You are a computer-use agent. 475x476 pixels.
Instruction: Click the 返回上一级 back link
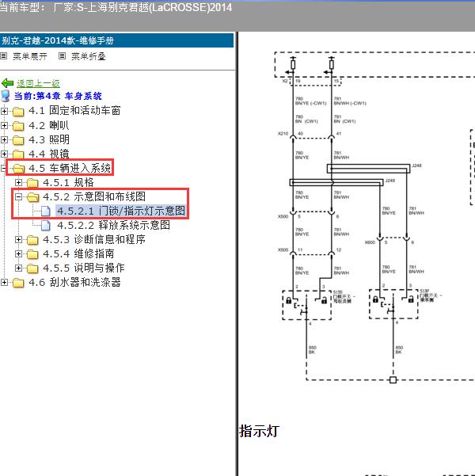click(38, 83)
